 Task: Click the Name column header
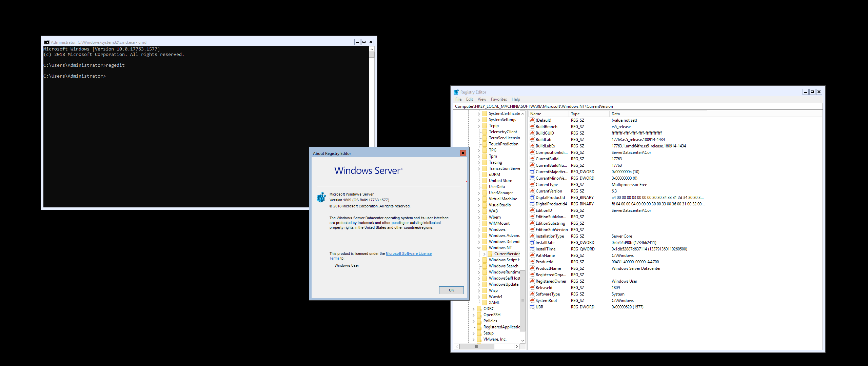(x=548, y=114)
